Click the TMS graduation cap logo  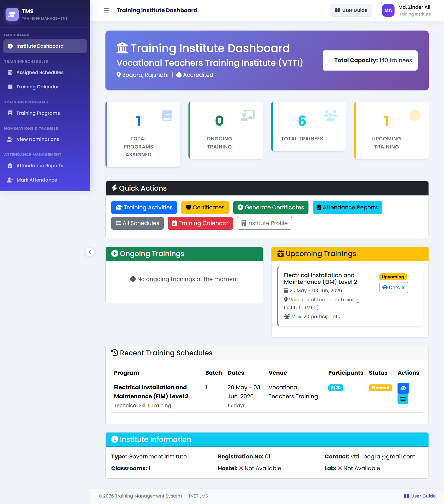(12, 14)
